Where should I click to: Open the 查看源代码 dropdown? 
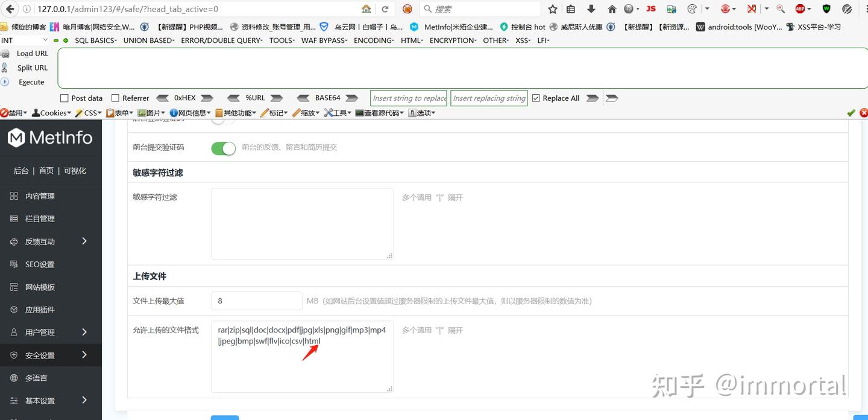(380, 113)
